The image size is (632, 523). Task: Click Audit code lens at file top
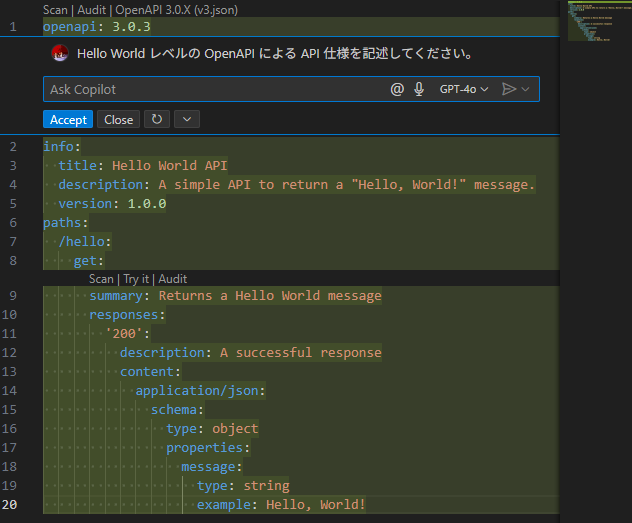click(x=91, y=10)
